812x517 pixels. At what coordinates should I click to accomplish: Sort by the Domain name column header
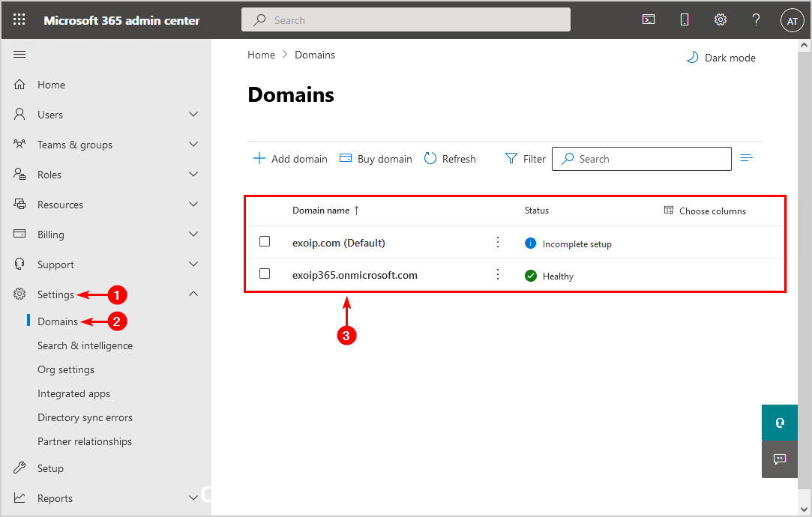[325, 210]
